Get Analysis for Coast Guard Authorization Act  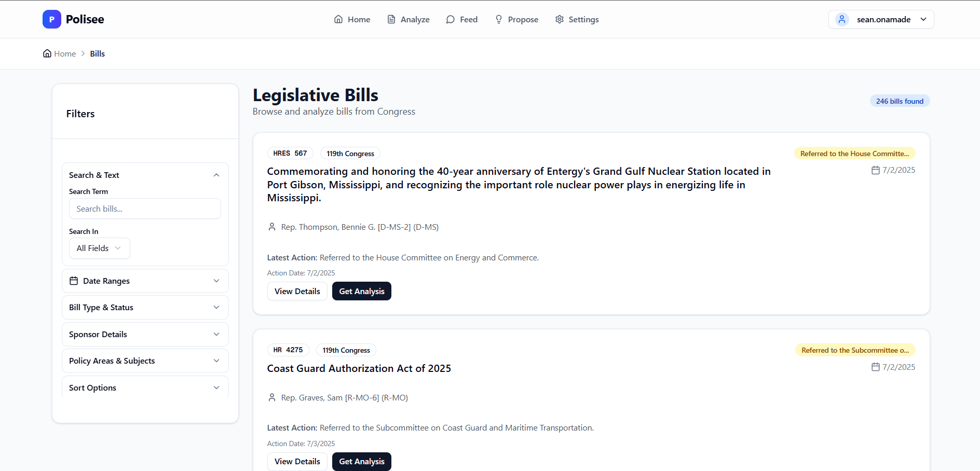pos(362,462)
